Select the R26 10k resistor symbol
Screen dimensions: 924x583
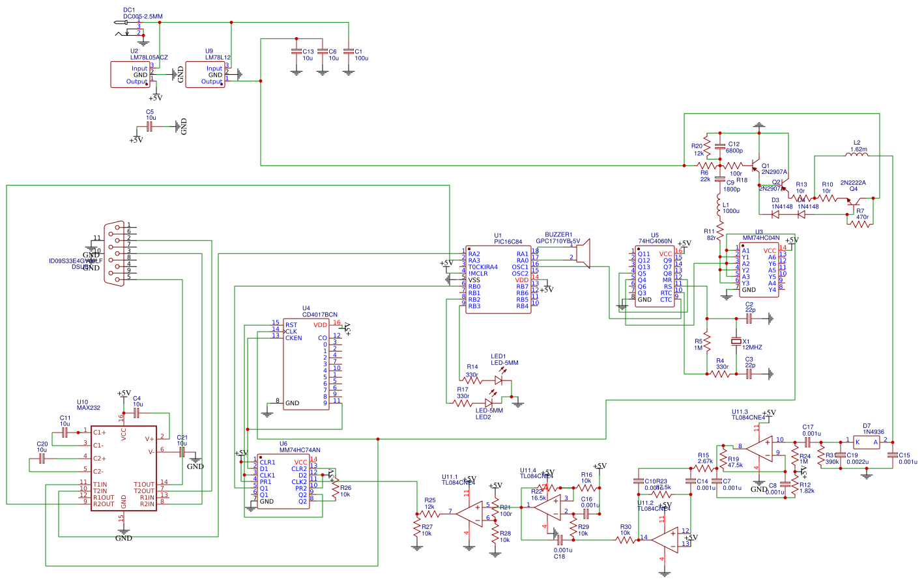point(336,487)
